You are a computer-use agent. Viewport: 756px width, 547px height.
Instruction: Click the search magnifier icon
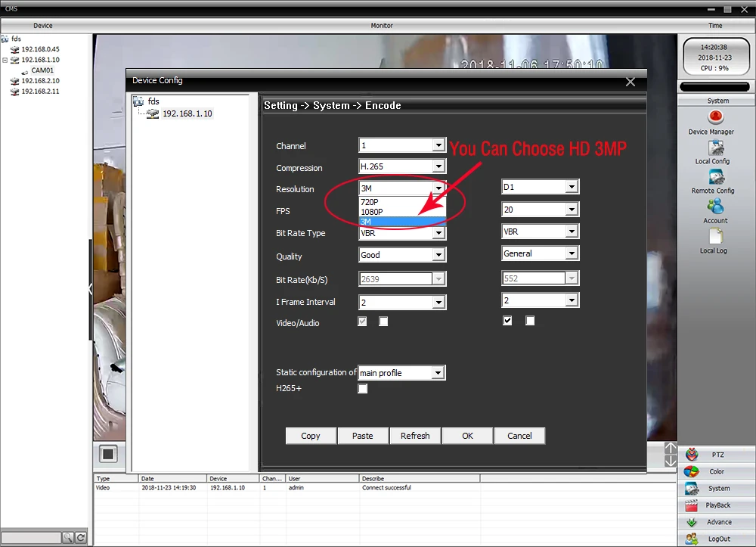click(68, 537)
